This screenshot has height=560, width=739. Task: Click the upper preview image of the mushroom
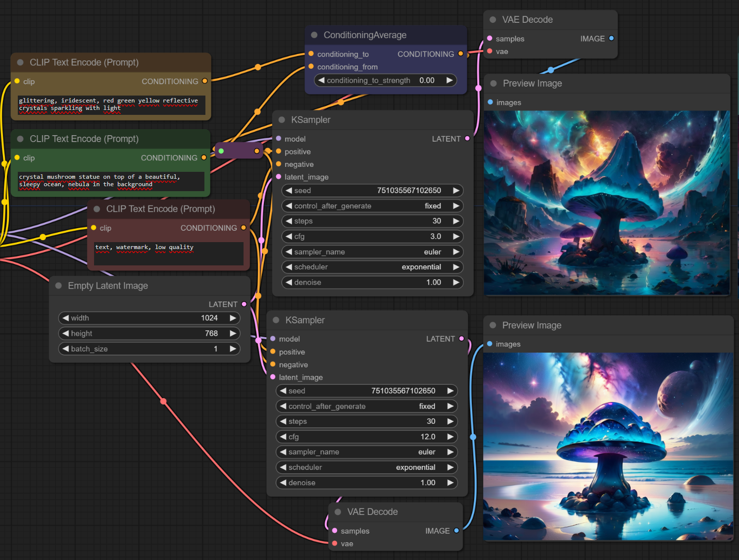point(606,203)
